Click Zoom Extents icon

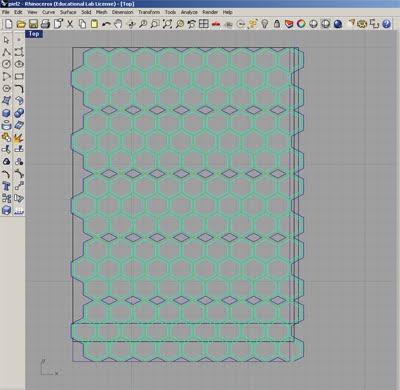tap(167, 24)
